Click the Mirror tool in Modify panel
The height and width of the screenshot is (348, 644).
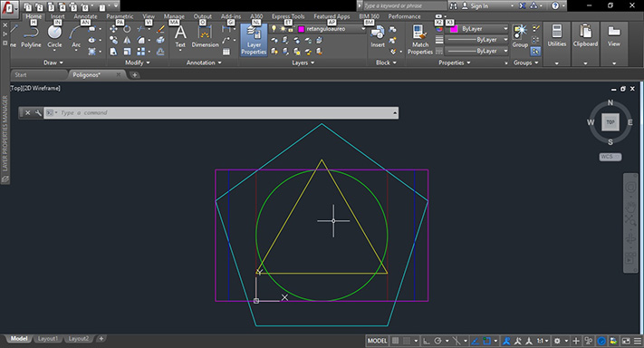click(127, 40)
